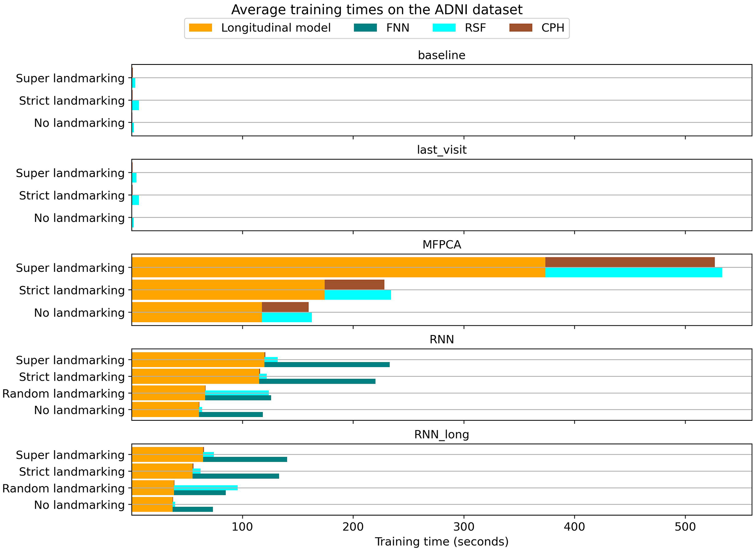Viewport: 756px width, 551px height.
Task: Click 'Random landmarking' label in the RNN subplot
Action: [x=64, y=394]
